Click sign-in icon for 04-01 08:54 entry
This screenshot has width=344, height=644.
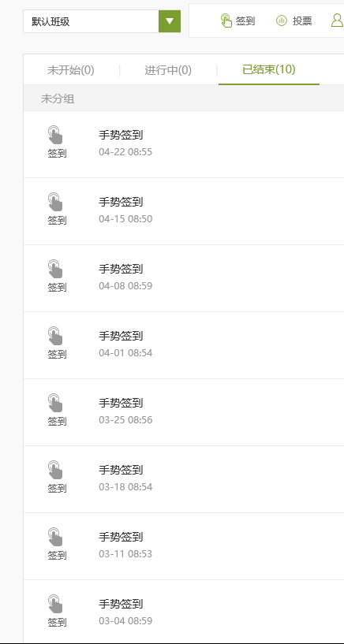pyautogui.click(x=55, y=336)
